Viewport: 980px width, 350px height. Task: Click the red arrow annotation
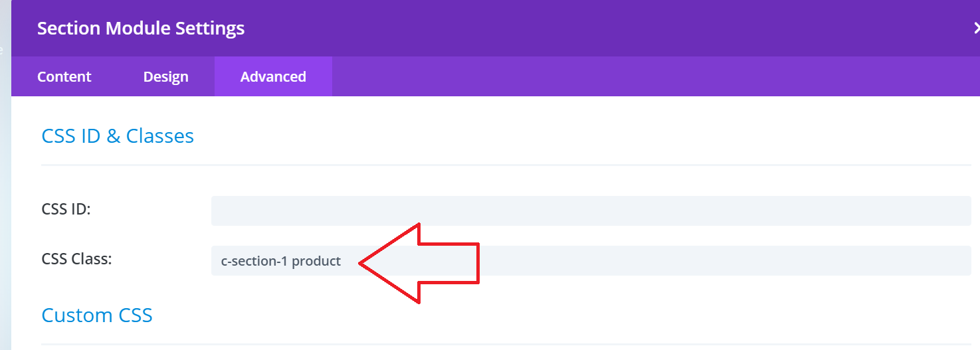(x=419, y=263)
